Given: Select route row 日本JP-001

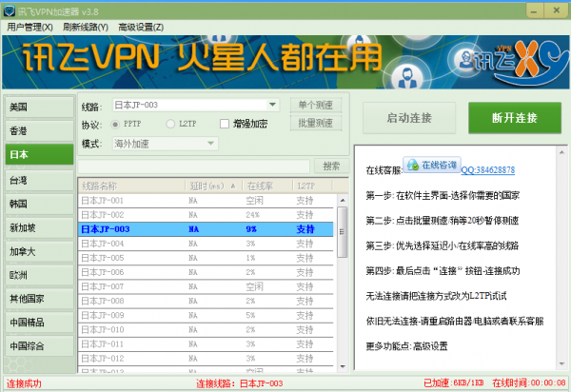Looking at the screenshot, I should coord(206,201).
